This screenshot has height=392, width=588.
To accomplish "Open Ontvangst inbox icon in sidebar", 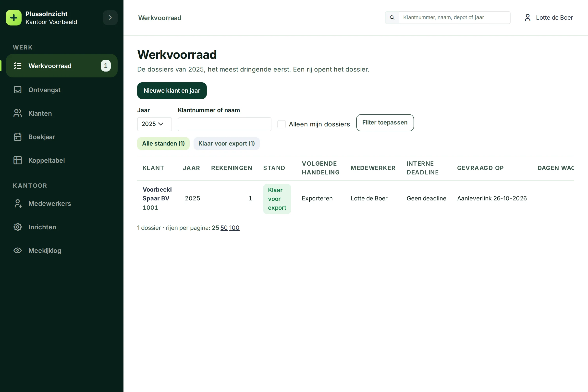I will coord(17,90).
